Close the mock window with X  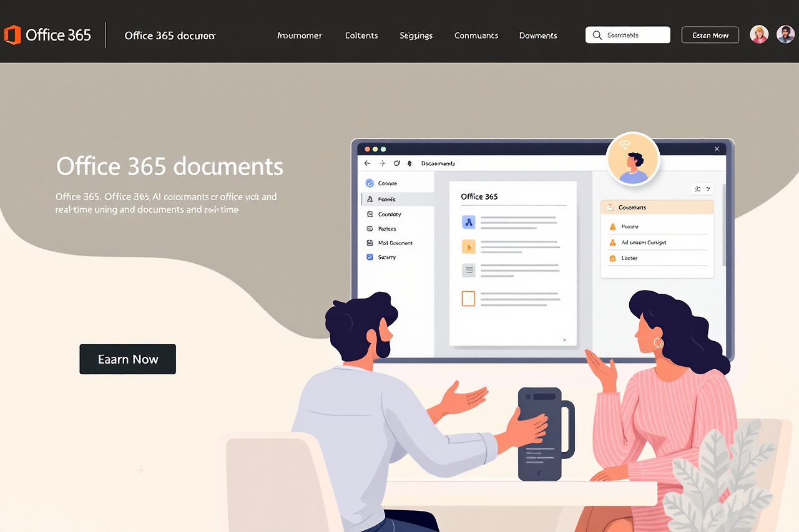(717, 149)
